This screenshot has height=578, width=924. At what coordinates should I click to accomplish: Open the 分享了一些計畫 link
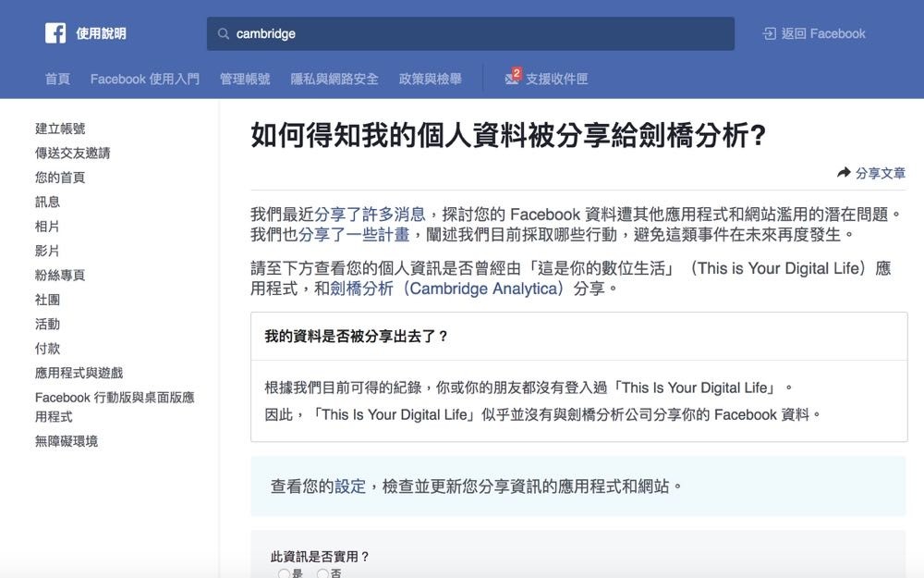(354, 235)
